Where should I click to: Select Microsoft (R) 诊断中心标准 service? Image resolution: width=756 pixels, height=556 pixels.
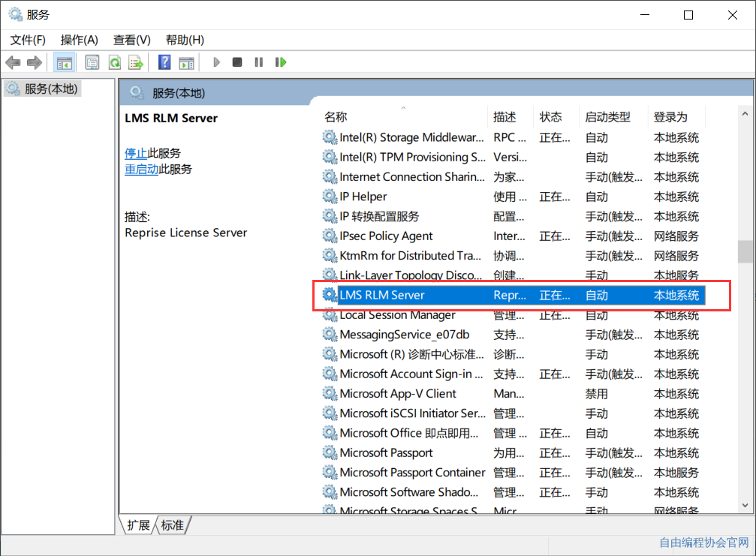513,355
